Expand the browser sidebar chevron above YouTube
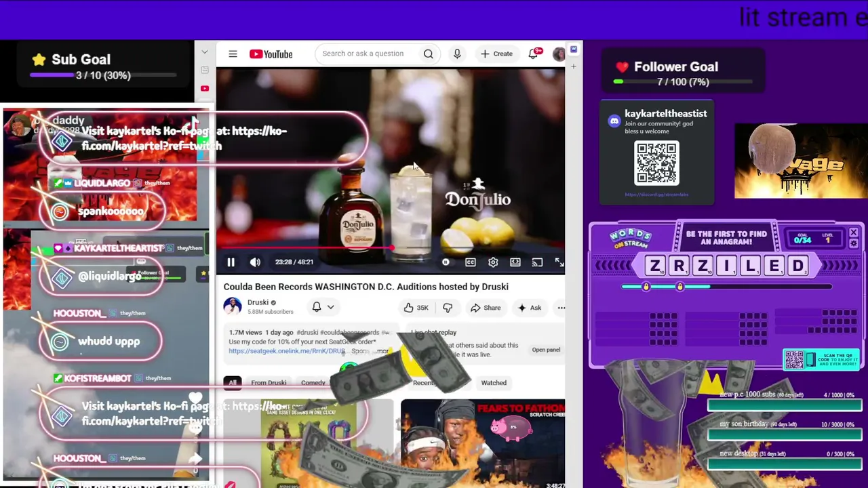 click(204, 52)
